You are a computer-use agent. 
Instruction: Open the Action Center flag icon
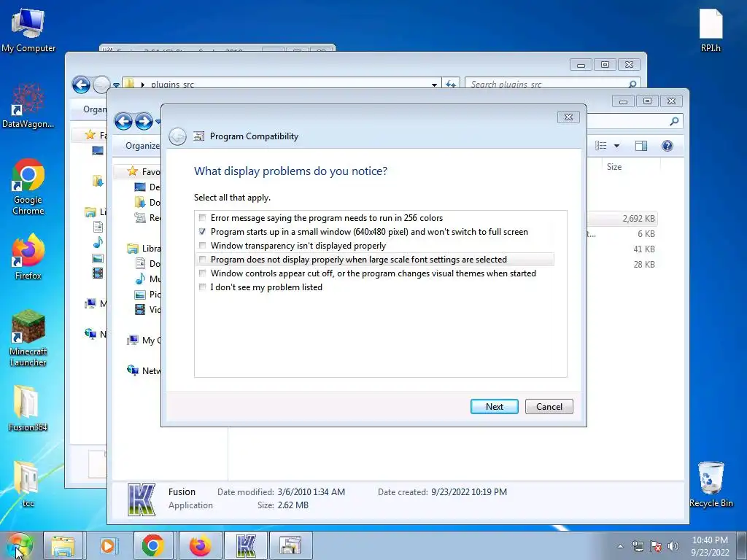(656, 547)
